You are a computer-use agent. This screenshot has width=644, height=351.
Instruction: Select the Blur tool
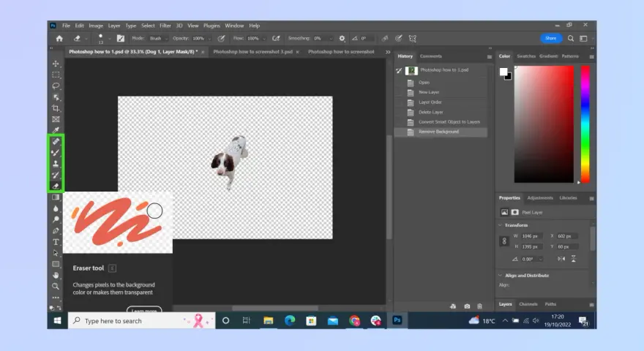pos(56,208)
